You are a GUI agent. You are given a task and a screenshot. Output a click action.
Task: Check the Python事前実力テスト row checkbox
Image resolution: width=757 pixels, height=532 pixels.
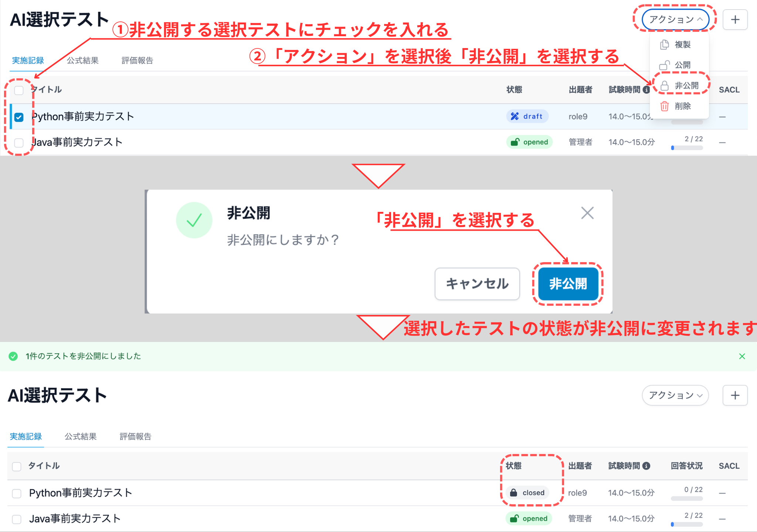pos(19,117)
